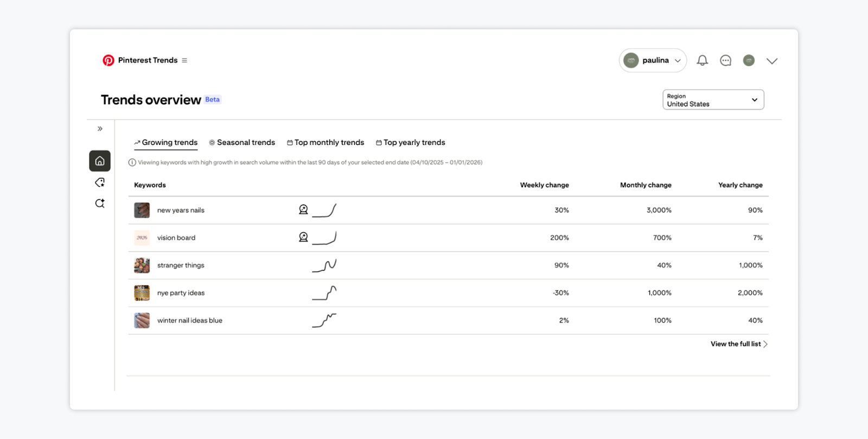Open the messages chat bubble icon

[725, 60]
